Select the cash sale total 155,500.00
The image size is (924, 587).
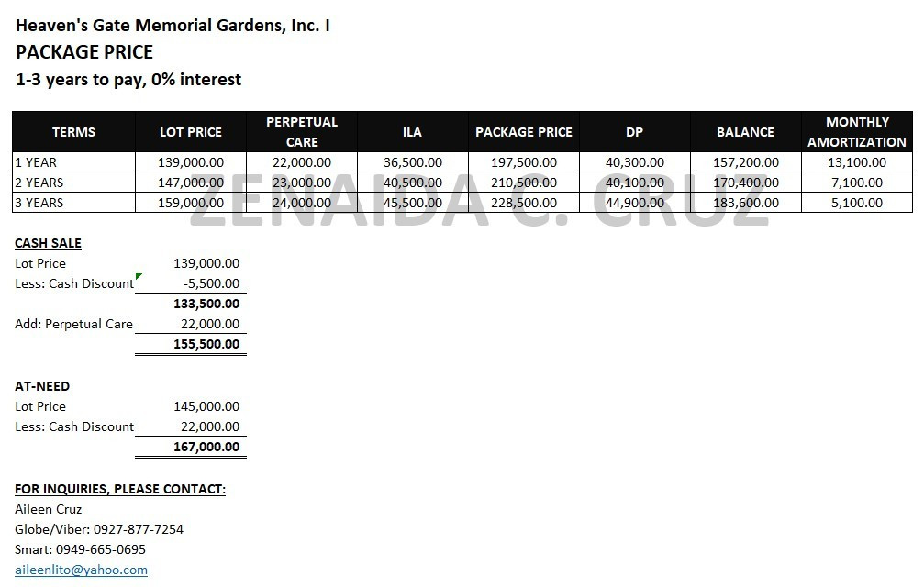(x=206, y=344)
